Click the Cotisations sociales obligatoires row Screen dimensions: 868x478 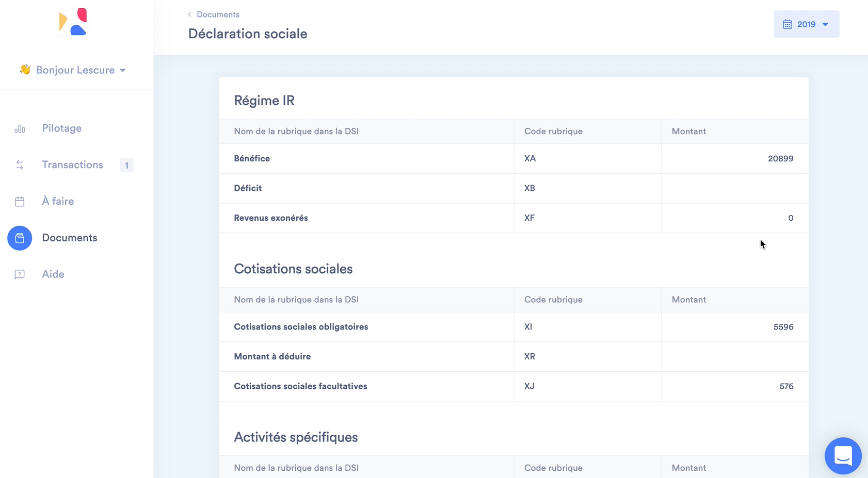(x=301, y=327)
